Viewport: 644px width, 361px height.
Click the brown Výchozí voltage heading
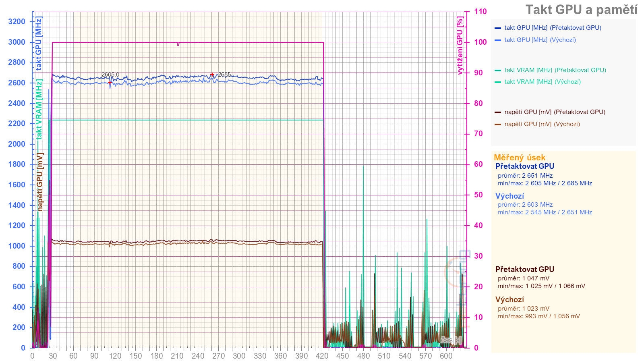tap(509, 300)
